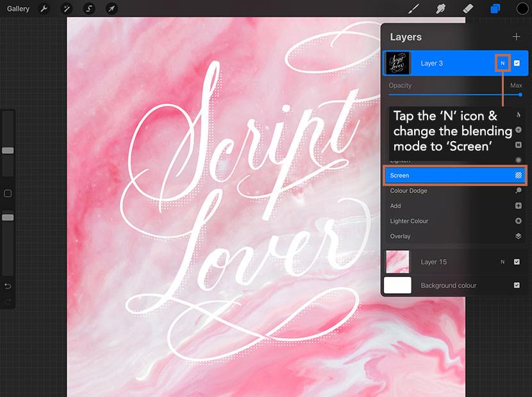
Task: Enable visibility of Layer 15
Action: (517, 262)
